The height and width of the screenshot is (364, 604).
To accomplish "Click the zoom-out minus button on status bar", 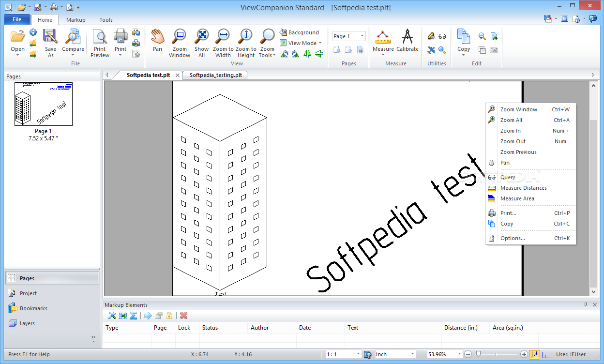I will [x=468, y=354].
